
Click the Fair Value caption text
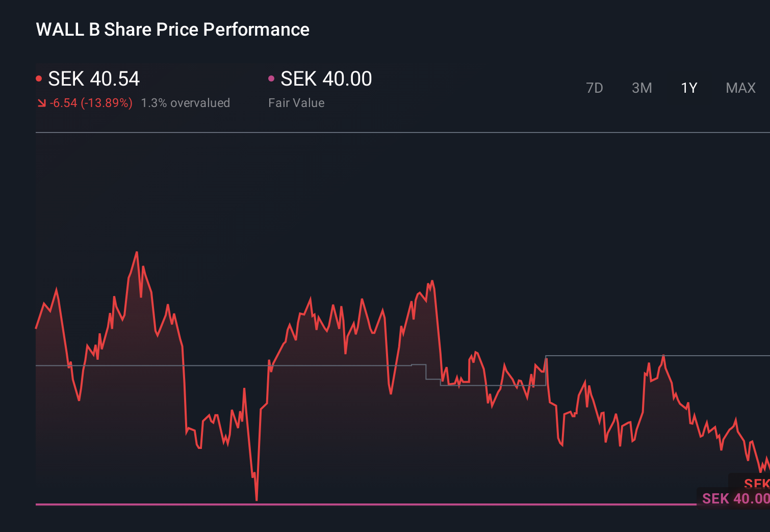[x=296, y=102]
